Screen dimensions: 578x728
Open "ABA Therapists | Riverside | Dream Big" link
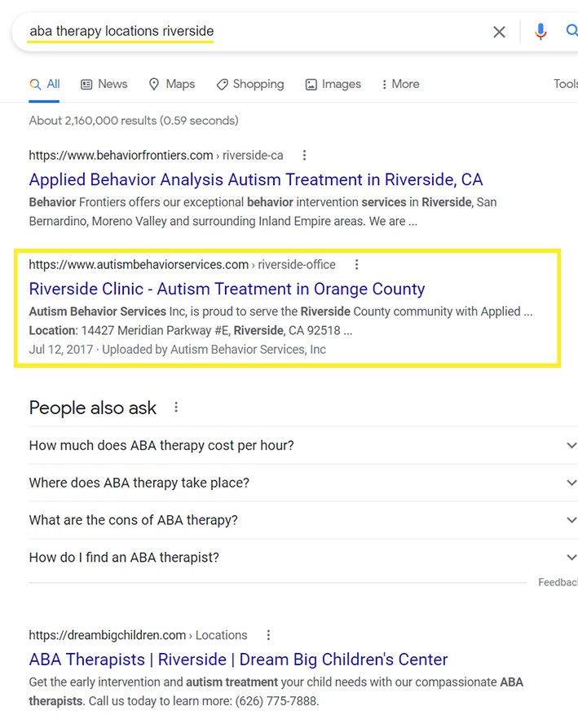[x=238, y=659]
